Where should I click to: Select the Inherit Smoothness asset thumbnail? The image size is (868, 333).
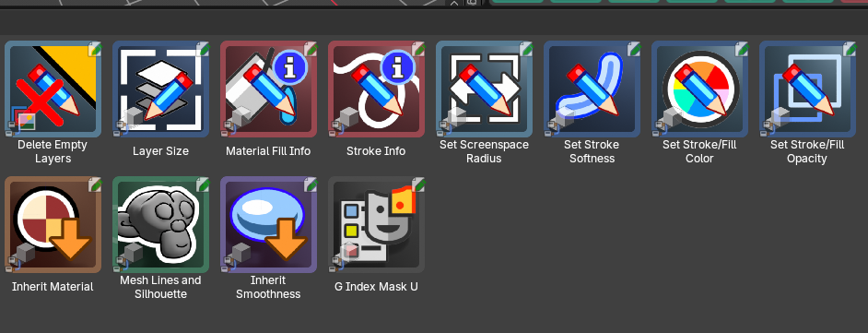click(x=268, y=224)
